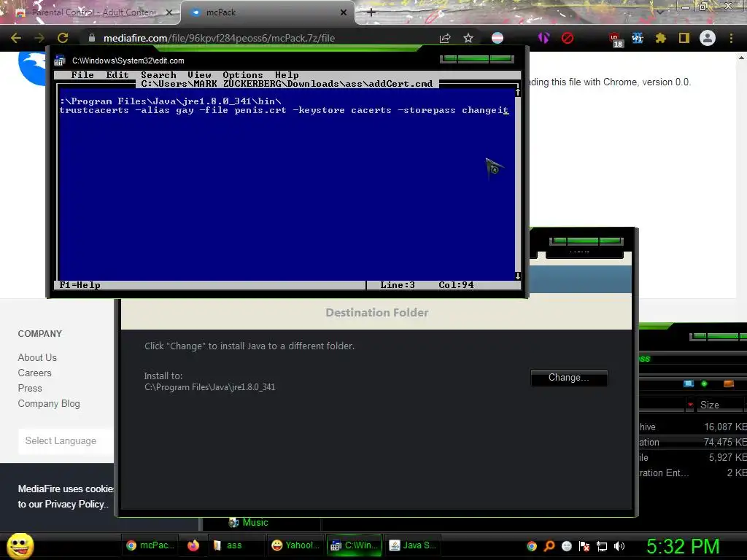Click edit.com scrollbar up arrow
Viewport: 747px width, 560px height.
point(518,93)
